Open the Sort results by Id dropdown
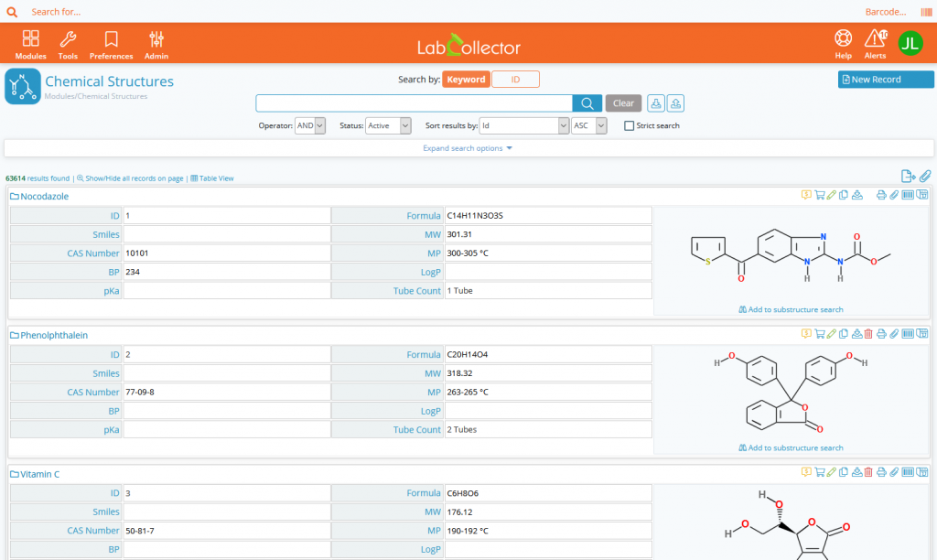The width and height of the screenshot is (937, 560). [524, 125]
